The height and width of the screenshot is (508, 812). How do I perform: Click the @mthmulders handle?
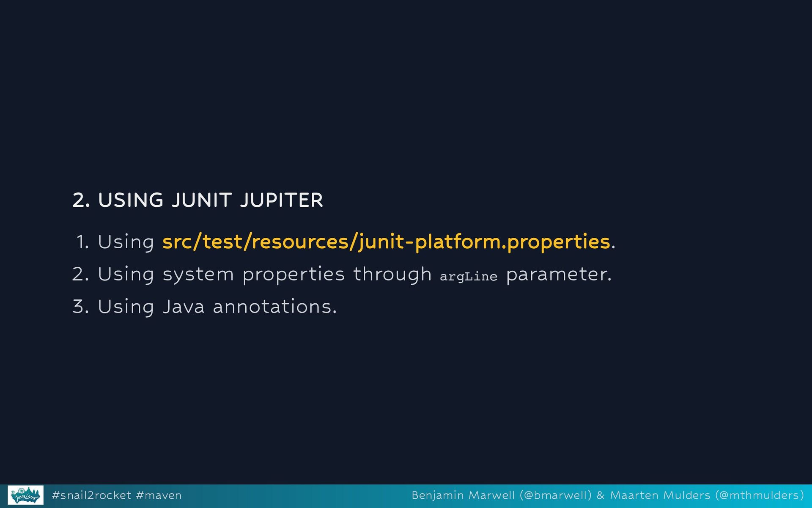coord(759,495)
